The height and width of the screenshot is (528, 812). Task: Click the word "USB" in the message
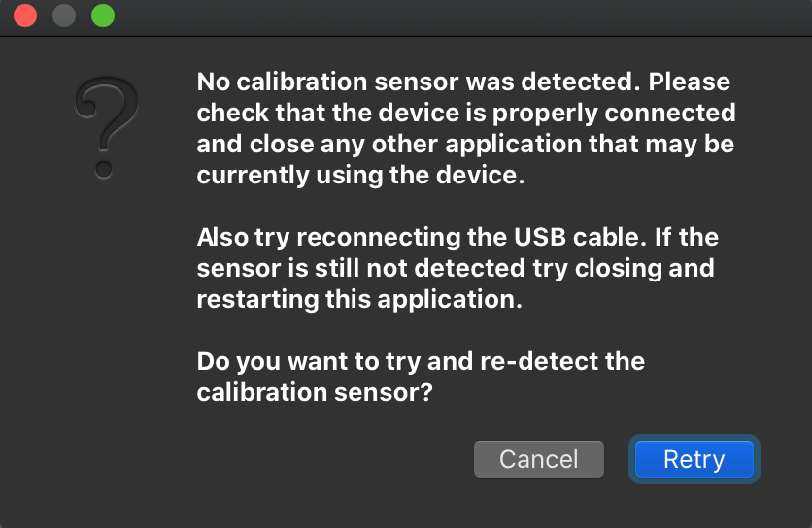point(533,237)
